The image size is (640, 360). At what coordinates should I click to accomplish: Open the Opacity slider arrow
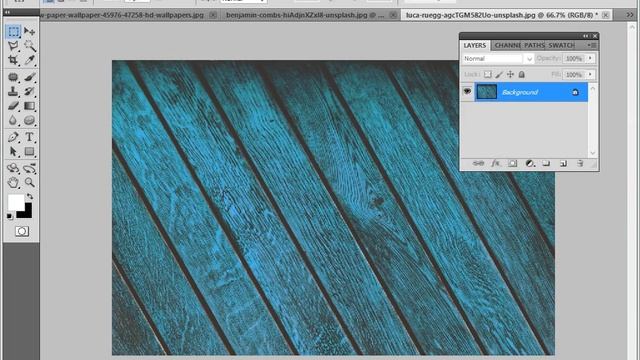pos(590,59)
